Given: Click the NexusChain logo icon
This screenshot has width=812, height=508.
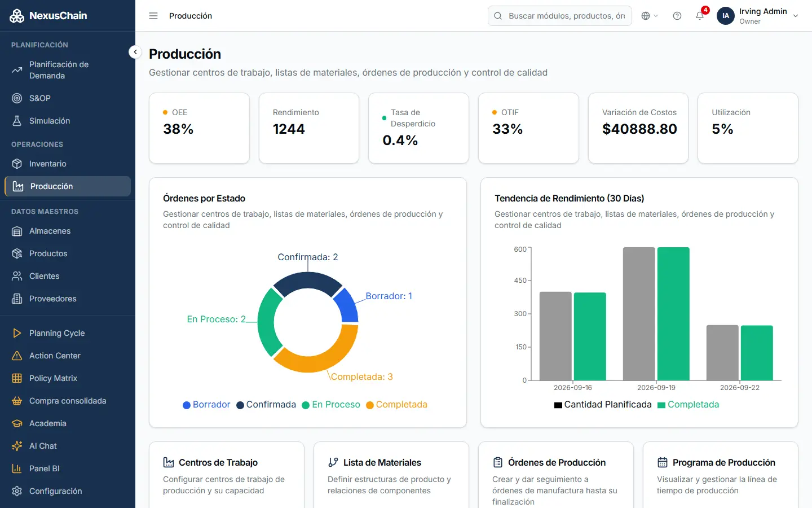Looking at the screenshot, I should point(17,16).
